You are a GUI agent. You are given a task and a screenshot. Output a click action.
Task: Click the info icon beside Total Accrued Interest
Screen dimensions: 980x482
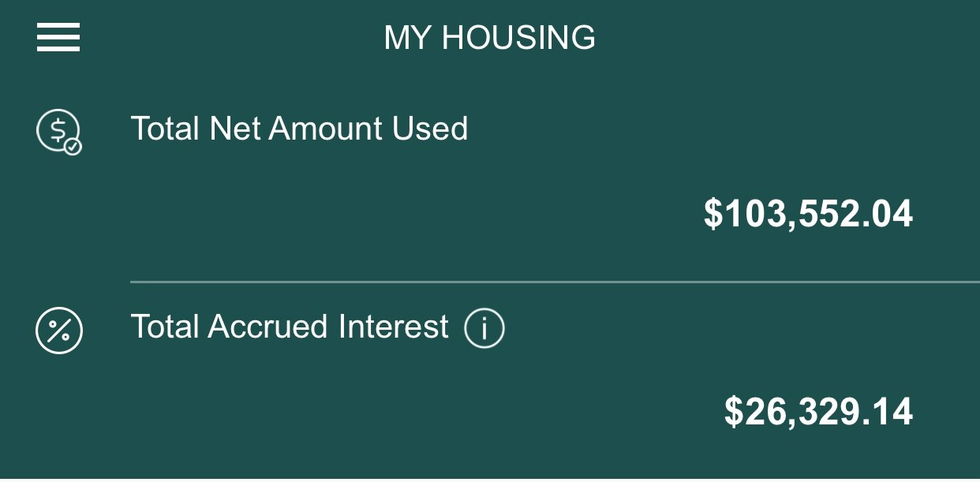click(484, 328)
